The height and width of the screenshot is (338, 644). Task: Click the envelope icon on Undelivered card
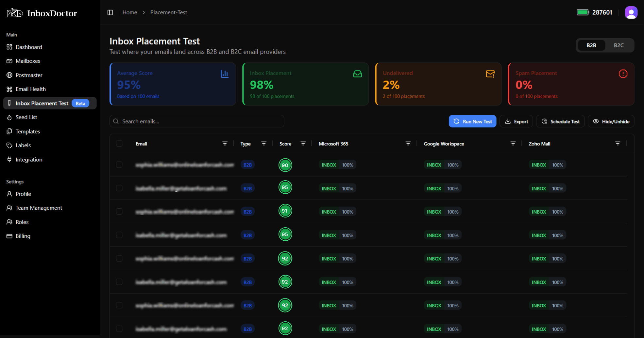490,74
